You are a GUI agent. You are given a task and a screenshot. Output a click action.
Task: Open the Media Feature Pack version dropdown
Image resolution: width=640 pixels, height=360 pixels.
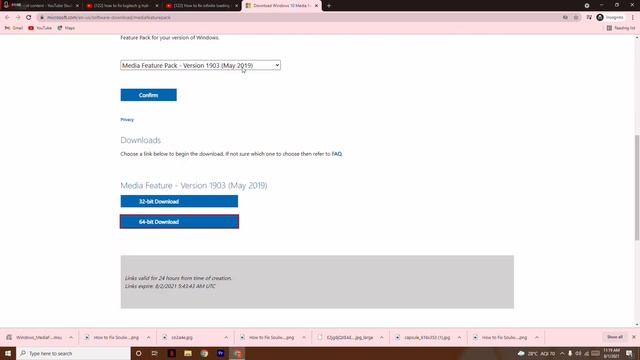[x=200, y=65]
